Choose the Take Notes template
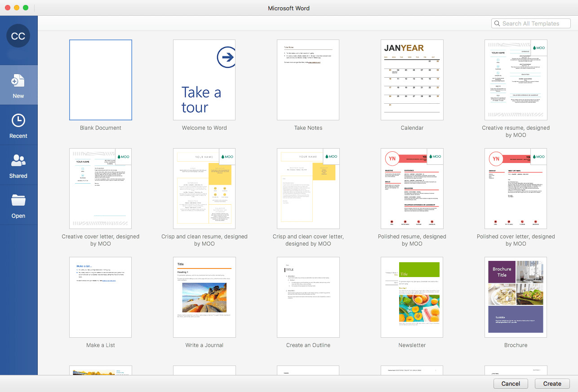The width and height of the screenshot is (578, 392). (308, 80)
